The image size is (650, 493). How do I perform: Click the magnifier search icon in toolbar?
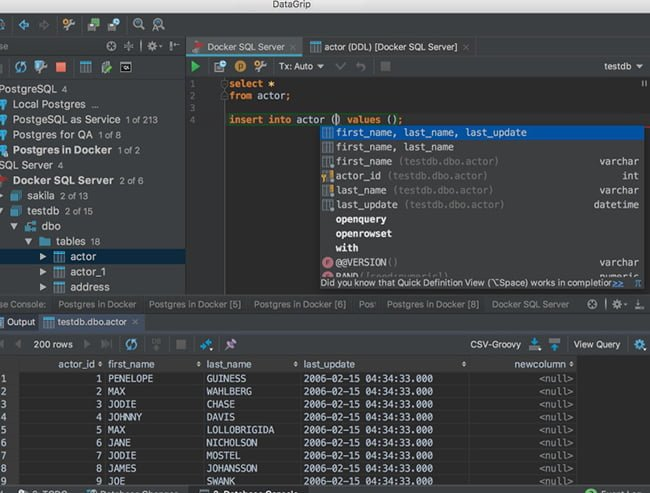coord(138,24)
